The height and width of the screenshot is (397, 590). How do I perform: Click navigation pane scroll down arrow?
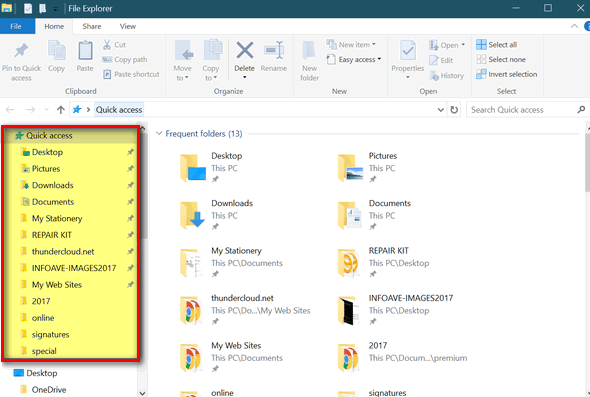coord(143,393)
